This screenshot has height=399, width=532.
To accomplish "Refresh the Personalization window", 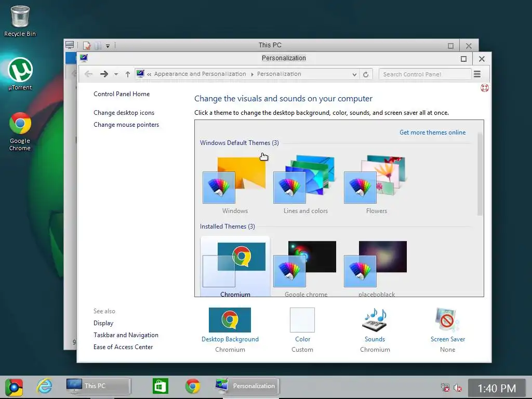I will pos(366,74).
